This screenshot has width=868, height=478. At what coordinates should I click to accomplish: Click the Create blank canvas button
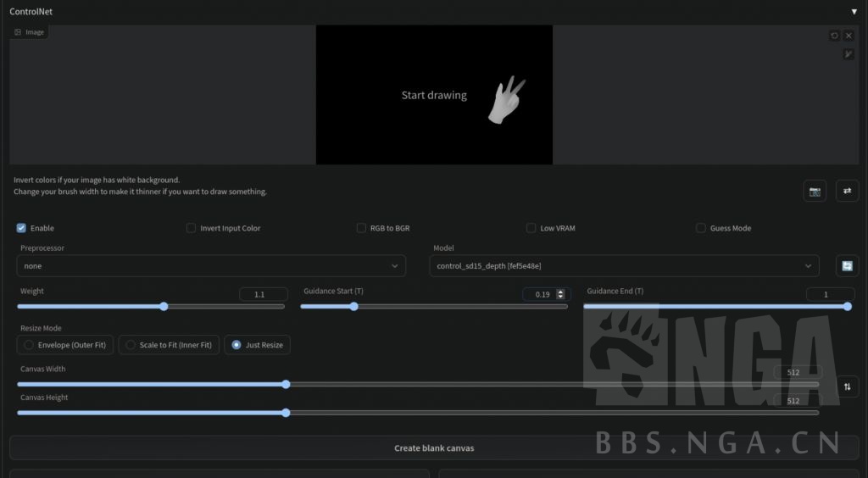(433, 447)
